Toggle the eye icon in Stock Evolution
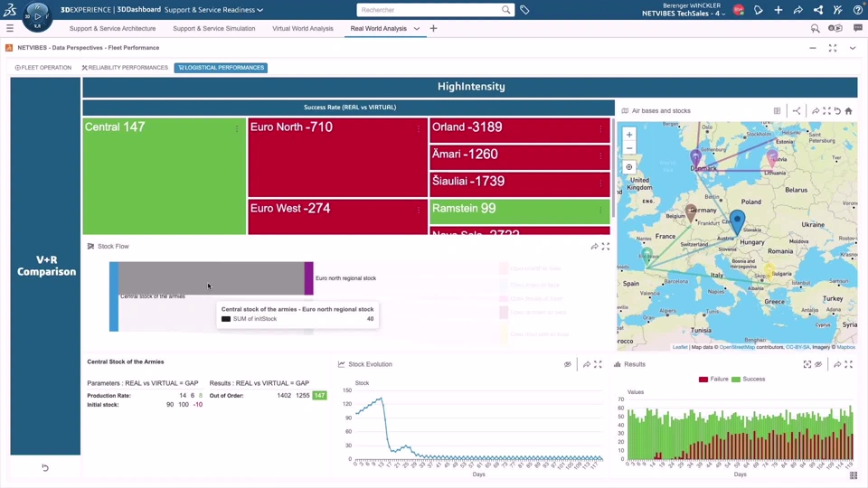This screenshot has width=868, height=488. point(568,364)
